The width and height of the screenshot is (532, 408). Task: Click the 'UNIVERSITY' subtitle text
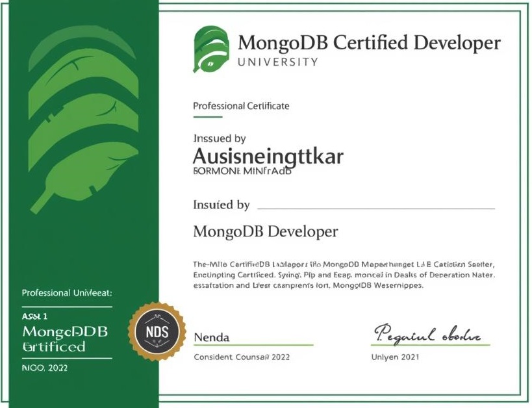tap(277, 62)
